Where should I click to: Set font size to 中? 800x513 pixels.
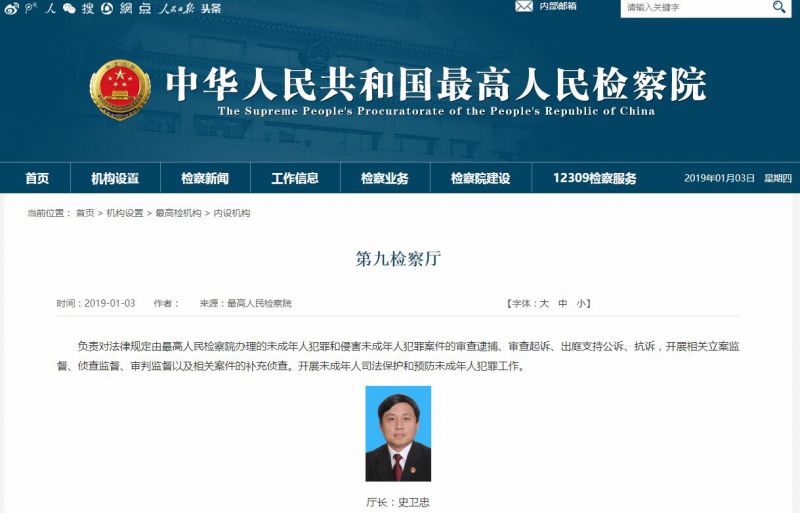(x=562, y=303)
